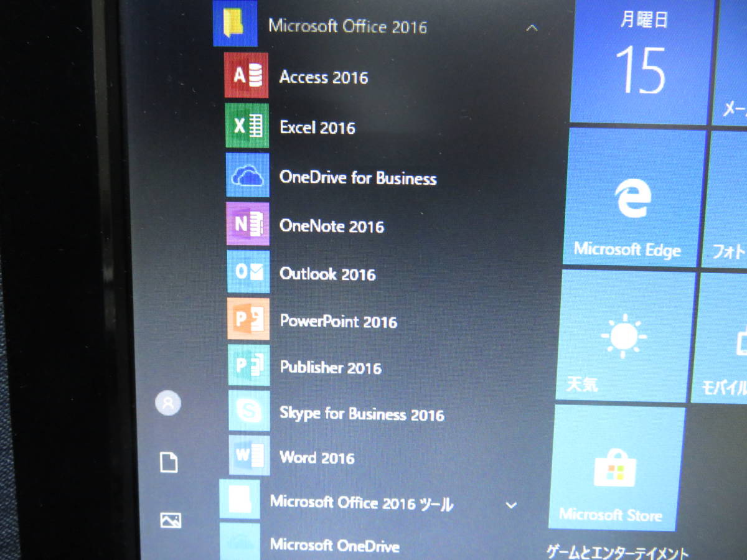Open the user account icon in sidebar

(x=168, y=403)
